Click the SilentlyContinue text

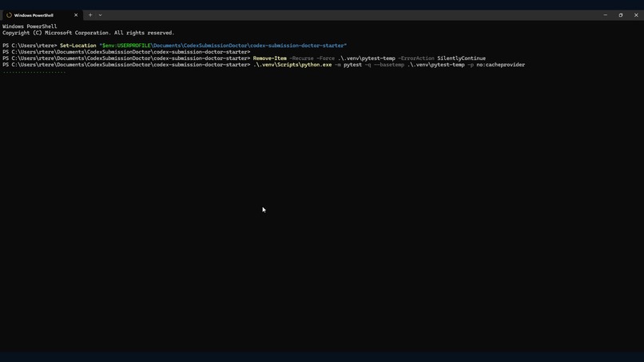click(x=461, y=58)
